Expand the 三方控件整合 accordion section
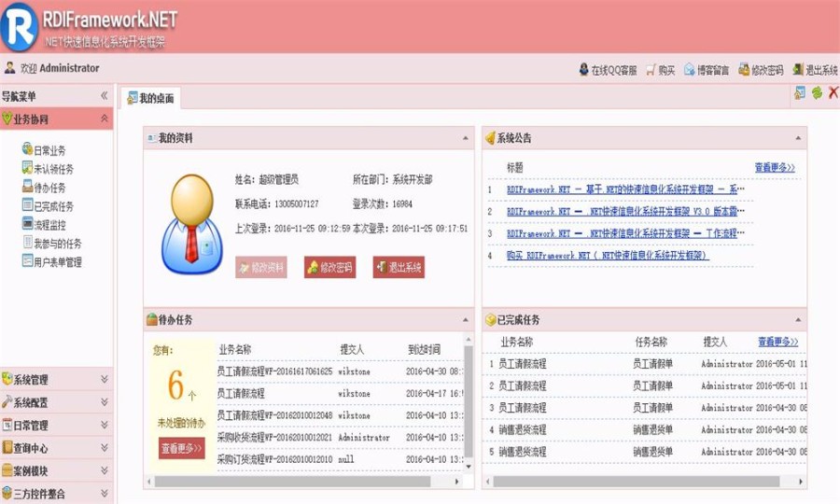The width and height of the screenshot is (840, 504). (105, 493)
